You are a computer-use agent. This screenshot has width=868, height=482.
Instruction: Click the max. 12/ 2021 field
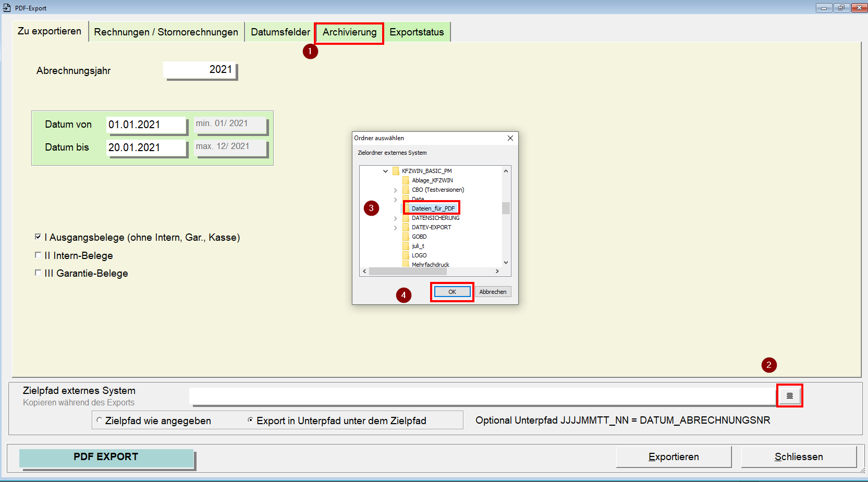tap(231, 147)
